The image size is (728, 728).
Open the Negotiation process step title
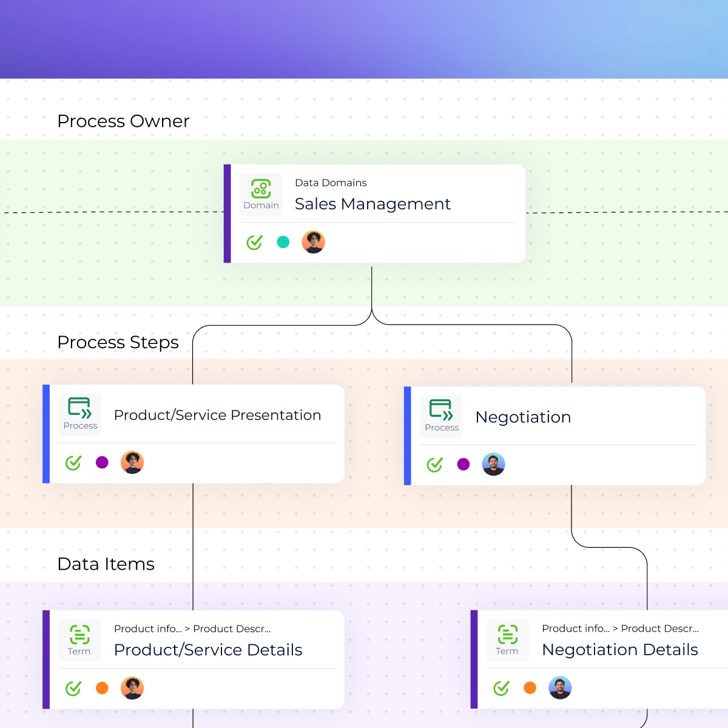[523, 417]
